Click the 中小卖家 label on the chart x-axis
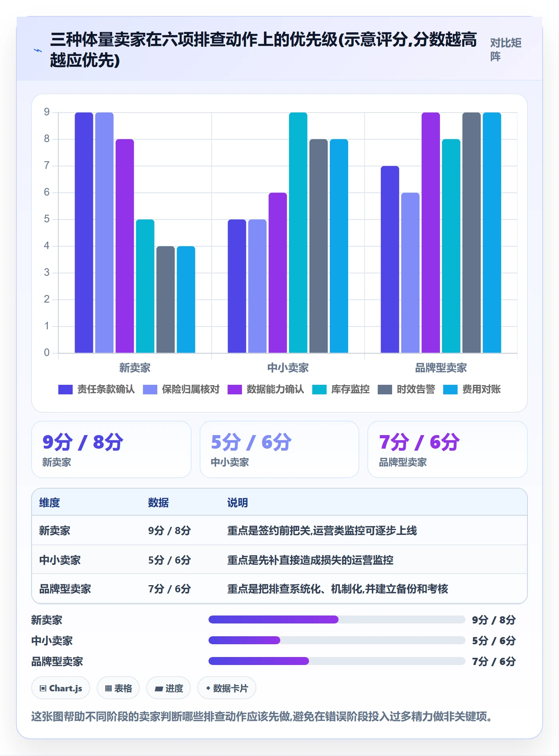This screenshot has height=756, width=559. [288, 368]
